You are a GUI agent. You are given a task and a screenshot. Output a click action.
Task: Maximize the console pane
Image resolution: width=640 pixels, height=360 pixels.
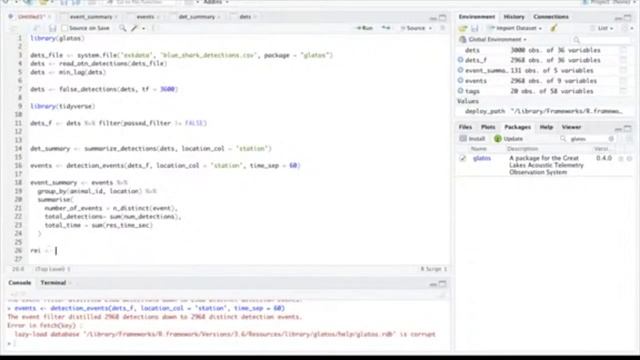pos(442,283)
